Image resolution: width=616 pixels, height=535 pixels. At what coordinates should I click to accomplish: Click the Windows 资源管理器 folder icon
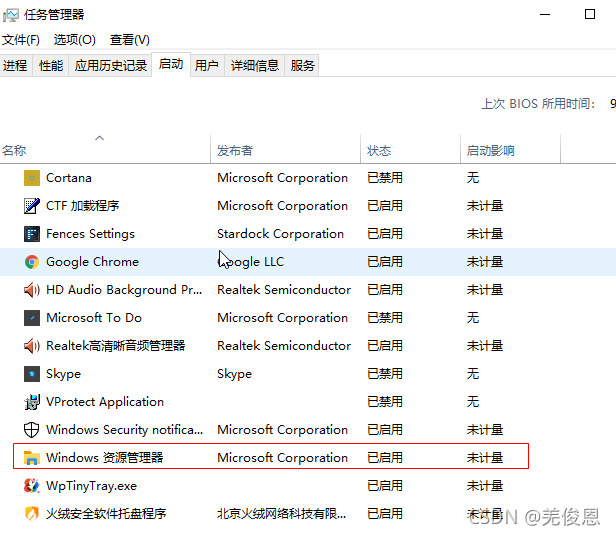32,458
